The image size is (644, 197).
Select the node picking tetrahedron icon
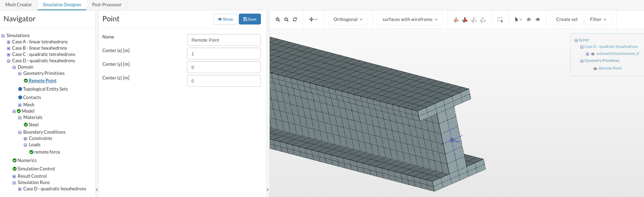pyautogui.click(x=483, y=20)
